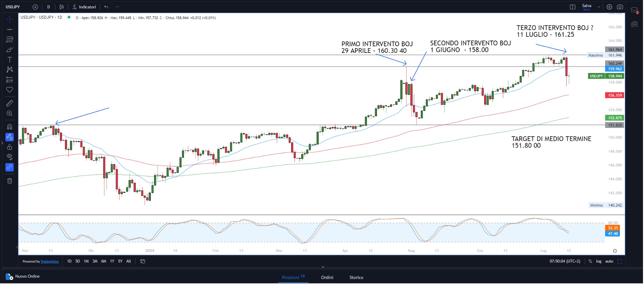
Task: Open the D timeframe interval dropdown
Action: 49,7
